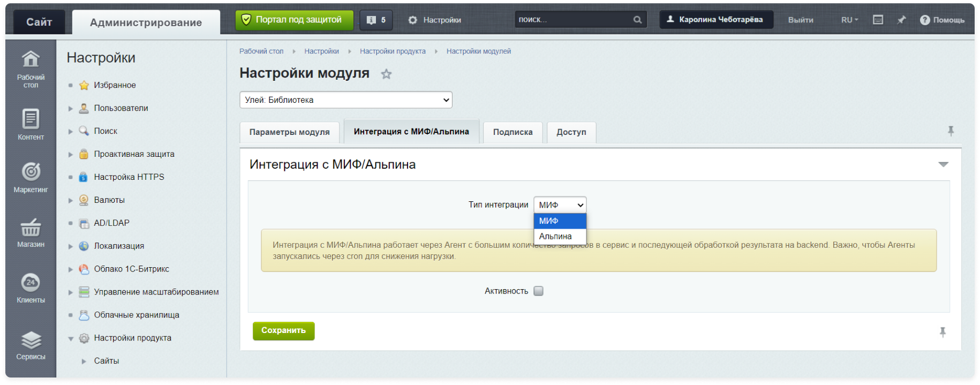Pin the top admin panel
The width and height of the screenshot is (980, 385).
902,20
